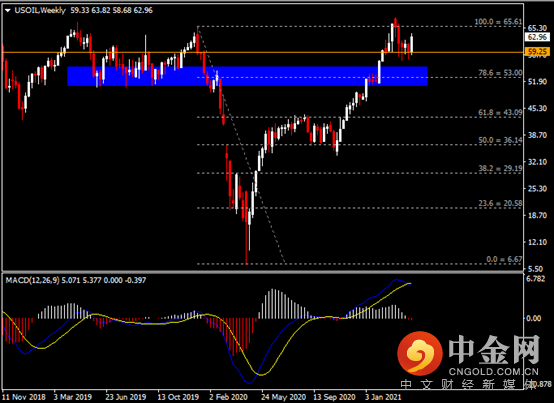Click the Fibonacci label 100.0 = 65.61
554x403 pixels.
click(498, 22)
